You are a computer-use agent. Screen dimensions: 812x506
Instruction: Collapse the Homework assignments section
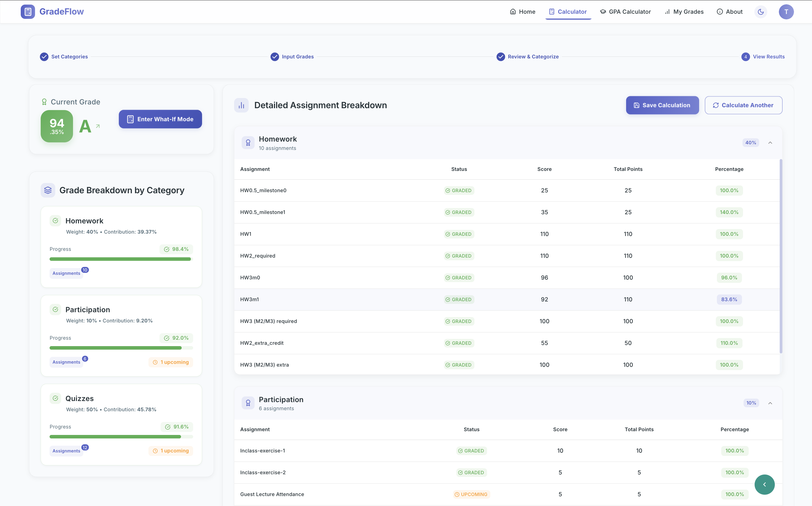tap(770, 143)
